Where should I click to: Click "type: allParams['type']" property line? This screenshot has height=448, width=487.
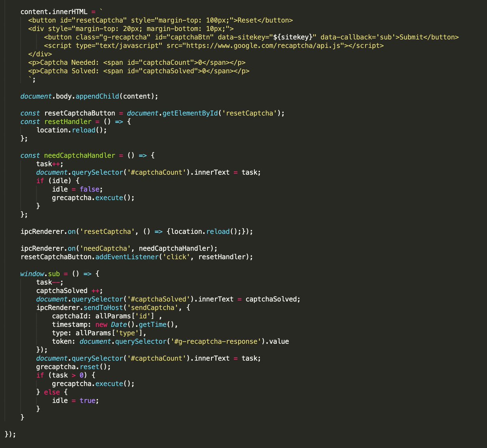(x=99, y=333)
